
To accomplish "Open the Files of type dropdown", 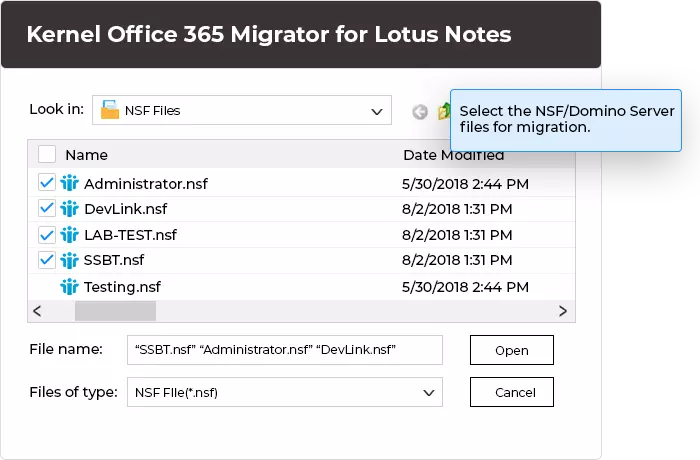I will pyautogui.click(x=285, y=392).
